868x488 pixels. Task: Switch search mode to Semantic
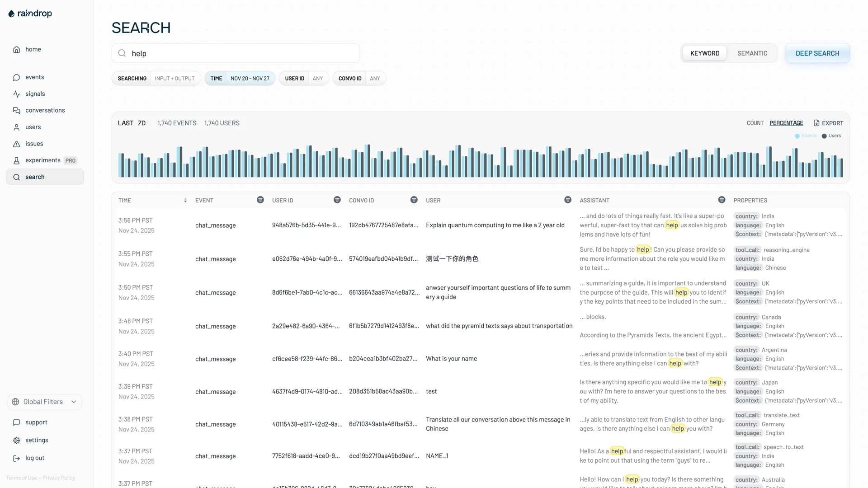click(752, 53)
